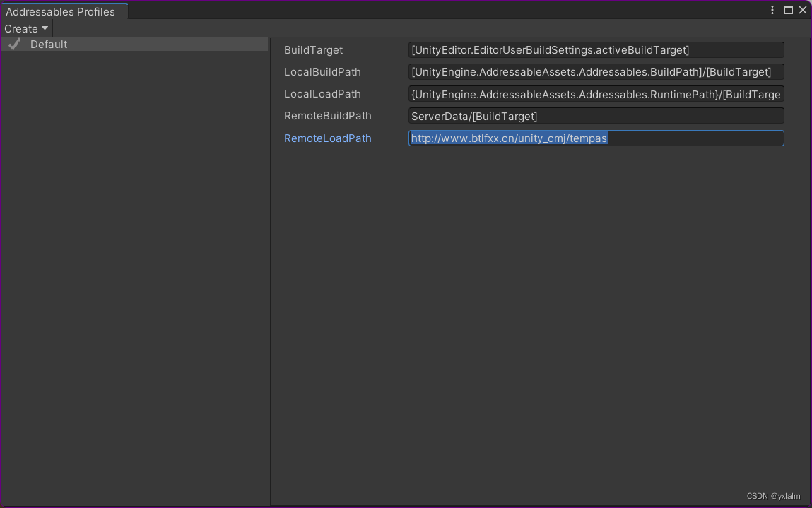Click into the LocalLoadPath value field
This screenshot has width=812, height=508.
[x=596, y=94]
